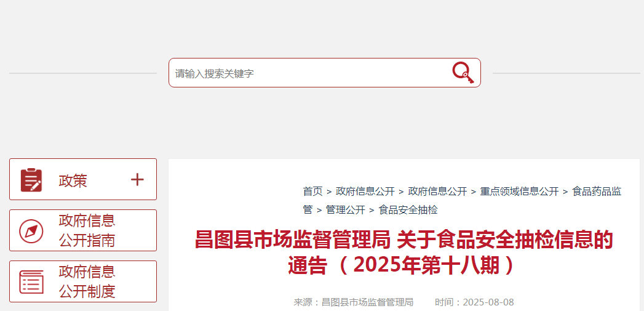
Task: Open 食品安全抽检 breadcrumb link
Action: pyautogui.click(x=408, y=210)
